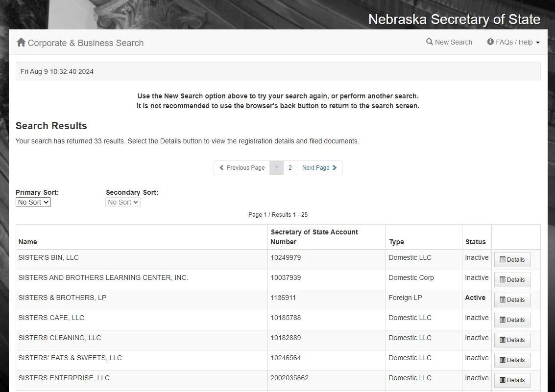Click the info icon beside FAQs / Help

[490, 42]
